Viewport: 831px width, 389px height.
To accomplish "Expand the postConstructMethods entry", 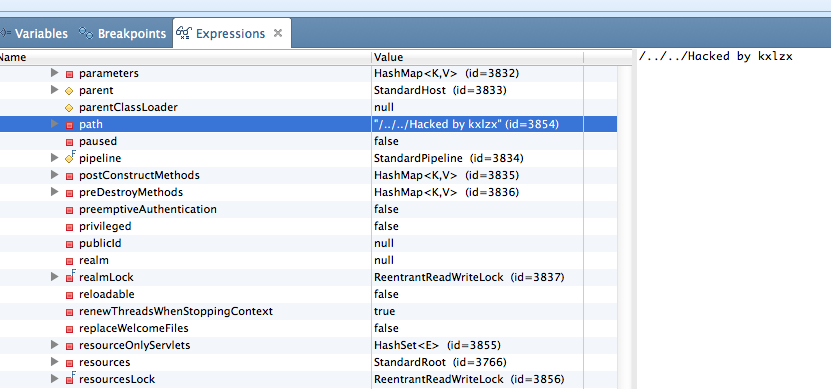I will pyautogui.click(x=54, y=175).
